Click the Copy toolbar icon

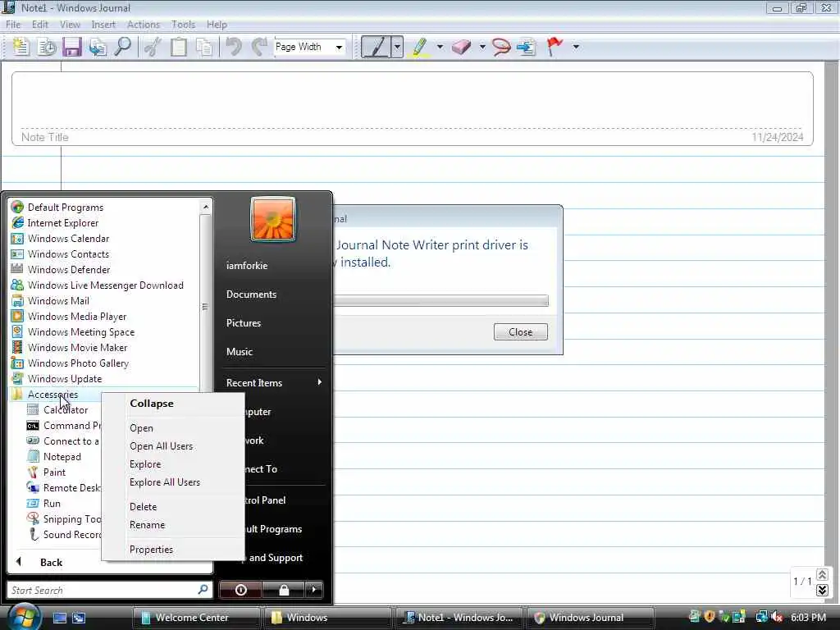tap(204, 47)
